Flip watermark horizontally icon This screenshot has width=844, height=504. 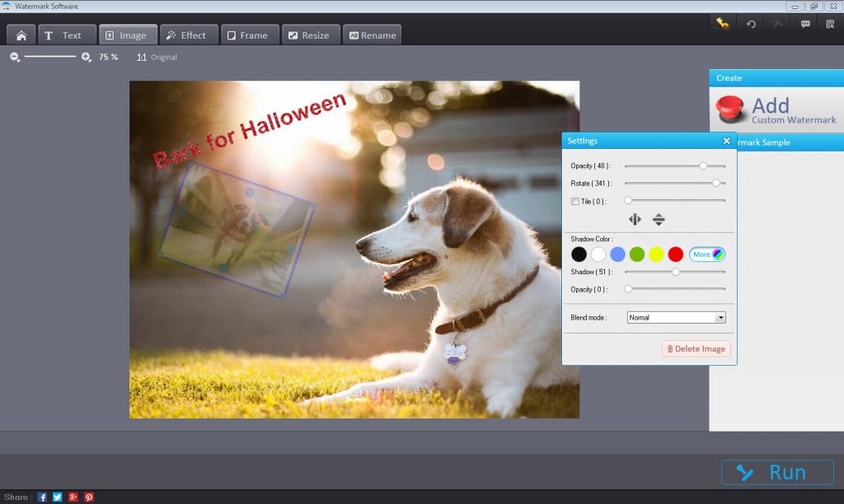coord(635,219)
